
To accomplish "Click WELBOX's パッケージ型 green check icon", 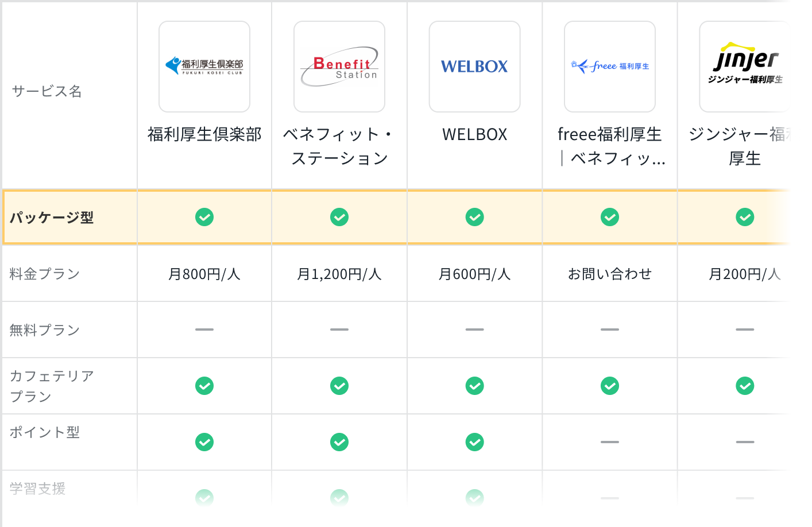I will click(474, 217).
